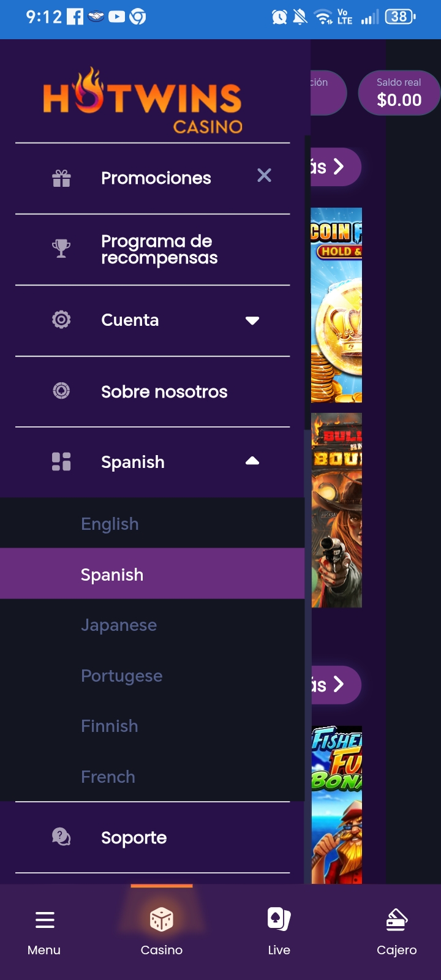Select Japanese language option
The width and height of the screenshot is (441, 980).
tap(119, 625)
